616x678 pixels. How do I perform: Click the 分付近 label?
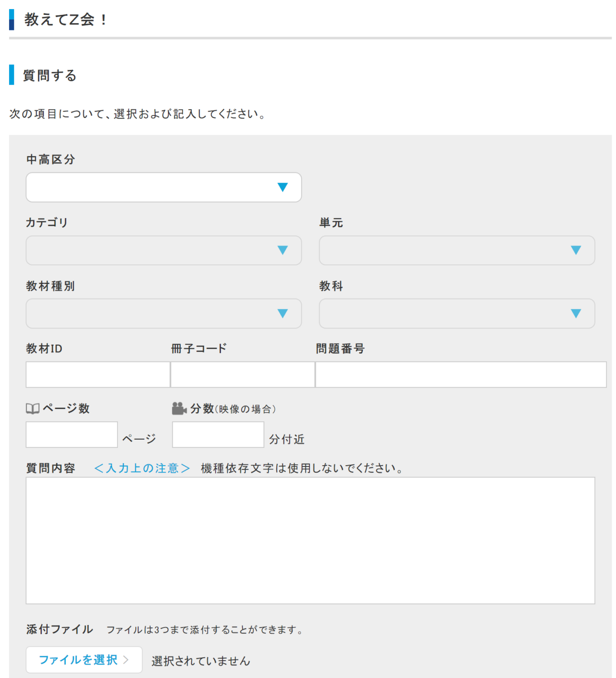tap(287, 439)
